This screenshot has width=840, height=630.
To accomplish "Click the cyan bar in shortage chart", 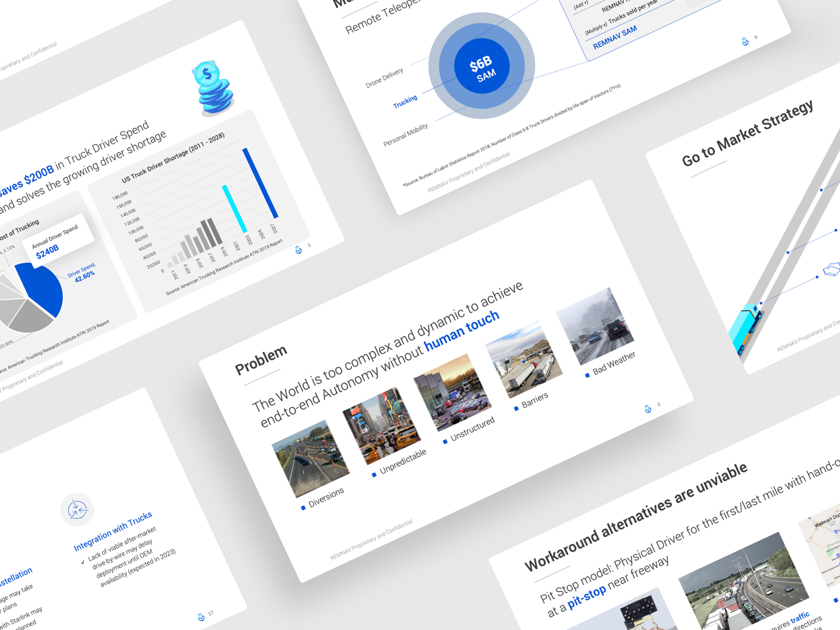I will pyautogui.click(x=234, y=209).
